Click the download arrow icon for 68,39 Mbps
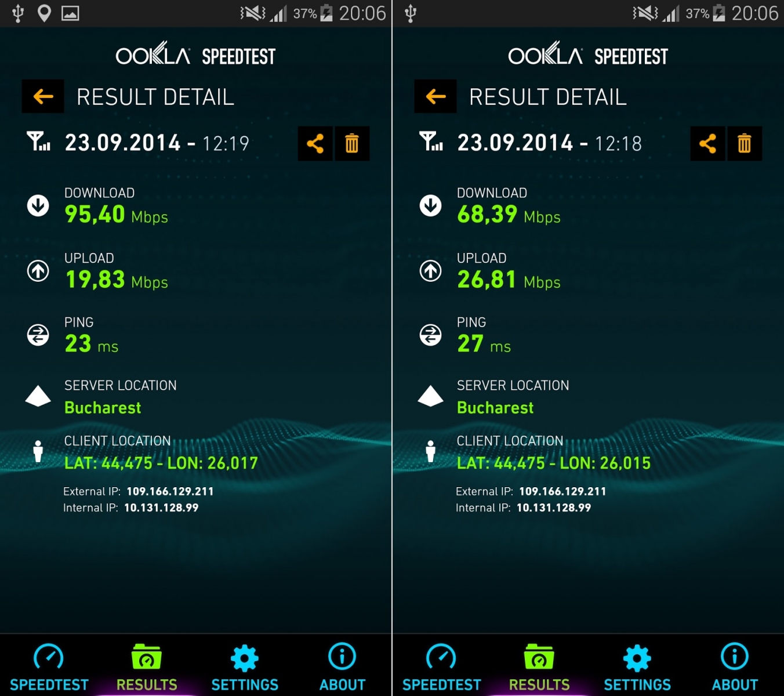This screenshot has width=784, height=696. point(430,205)
